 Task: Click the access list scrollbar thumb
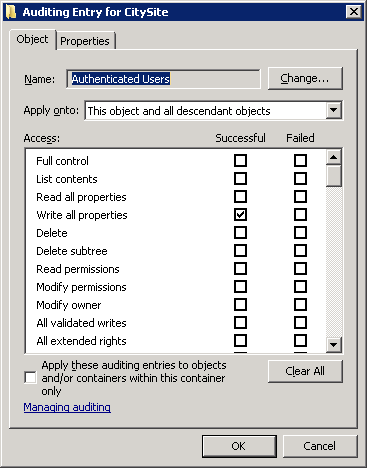(334, 176)
